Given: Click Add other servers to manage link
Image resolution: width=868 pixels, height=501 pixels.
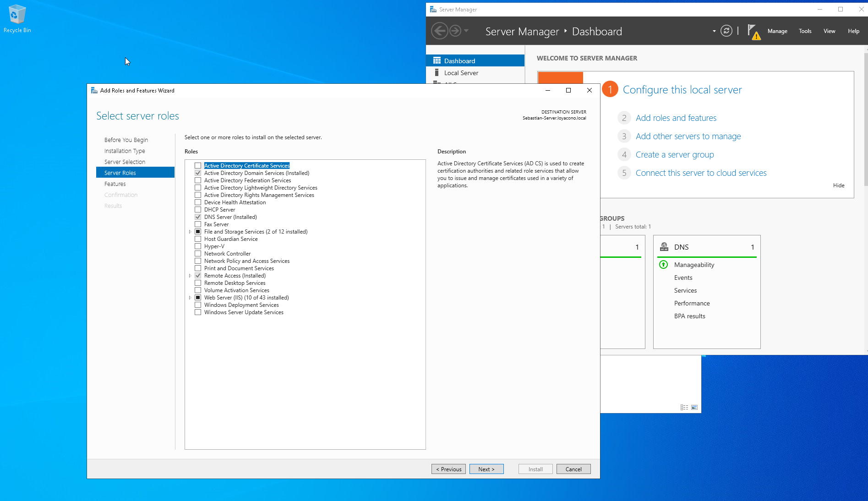Looking at the screenshot, I should 688,136.
